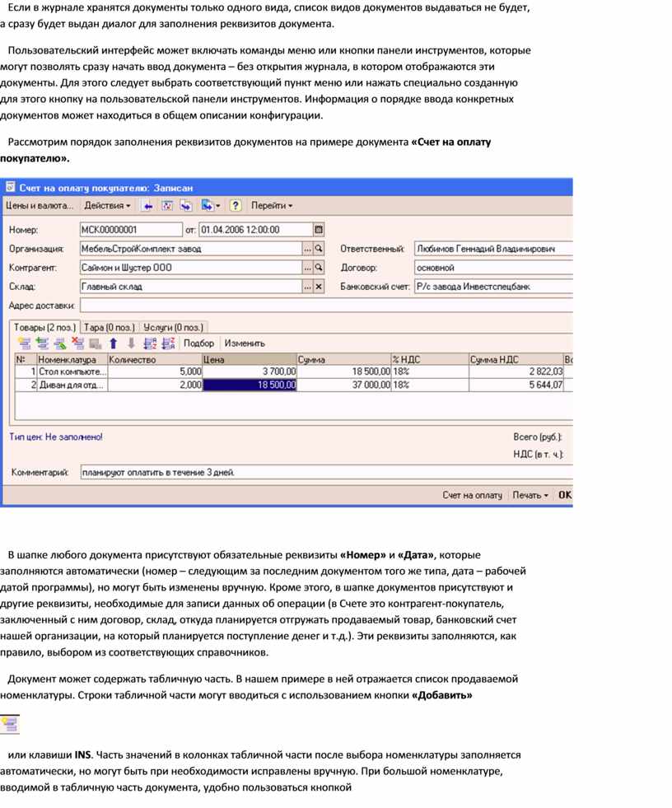Click the Контрагент field Саймон и Шустер
This screenshot has width=672, height=808.
pyautogui.click(x=191, y=268)
